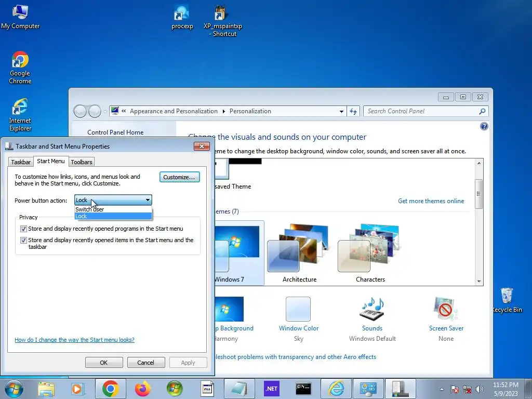The width and height of the screenshot is (532, 399).
Task: Select the Characters theme
Action: click(370, 253)
